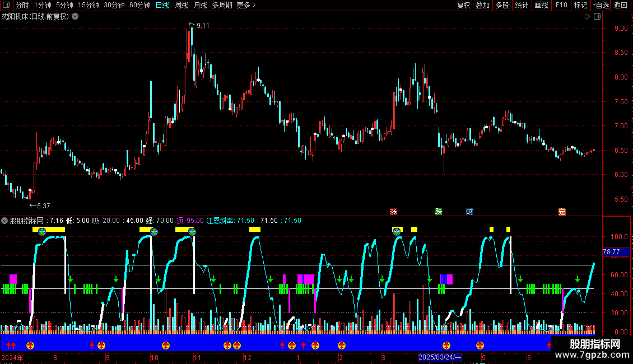Select the 60分钟 period
This screenshot has width=633, height=364.
coord(140,5)
